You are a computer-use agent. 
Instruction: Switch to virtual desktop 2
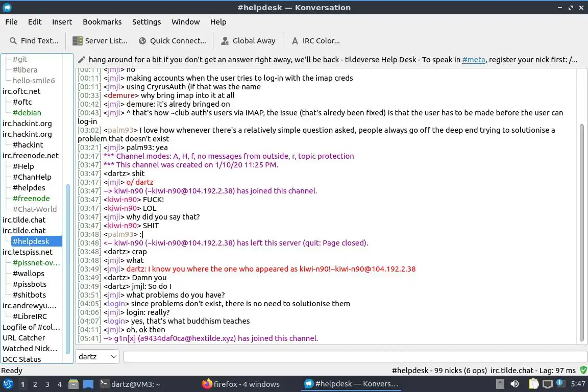[35, 384]
